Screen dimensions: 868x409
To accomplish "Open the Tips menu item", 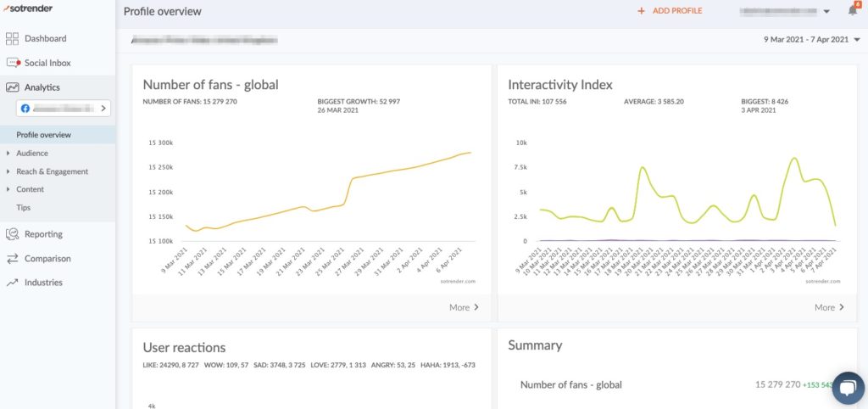I will 24,208.
